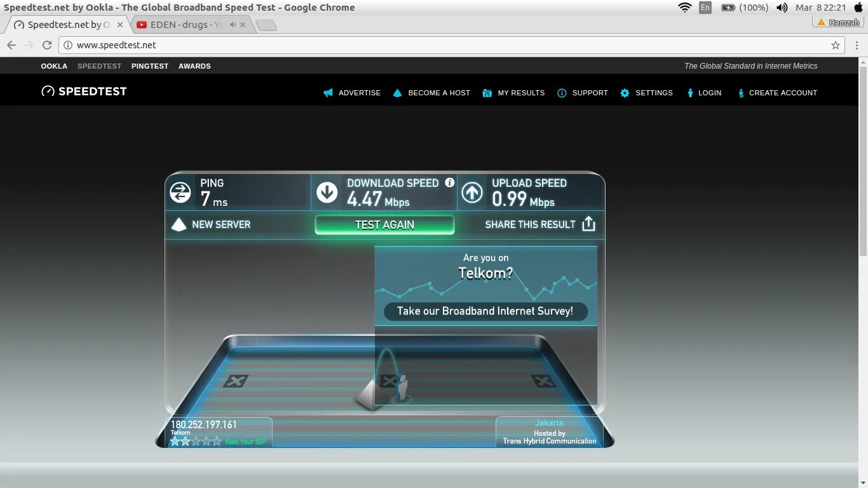Click the person icon on the map
Image resolution: width=868 pixels, height=488 pixels.
pyautogui.click(x=401, y=388)
